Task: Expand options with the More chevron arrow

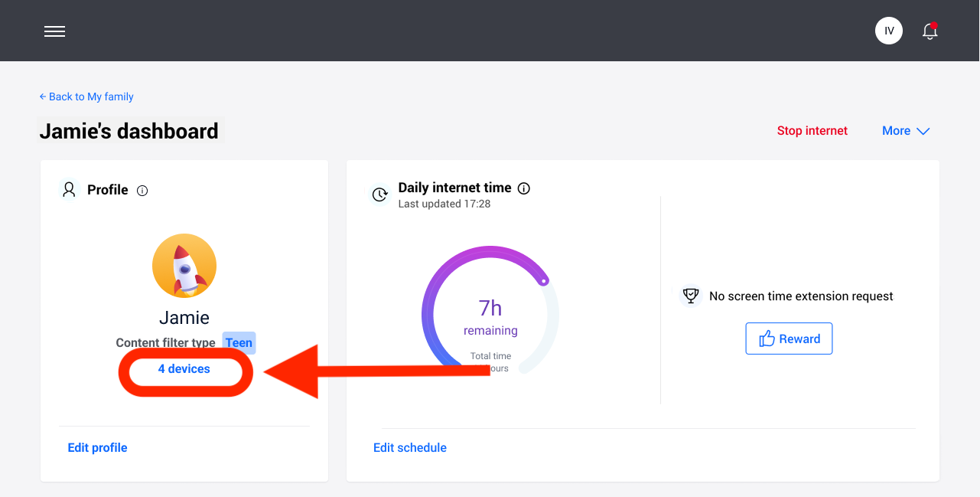Action: point(923,131)
